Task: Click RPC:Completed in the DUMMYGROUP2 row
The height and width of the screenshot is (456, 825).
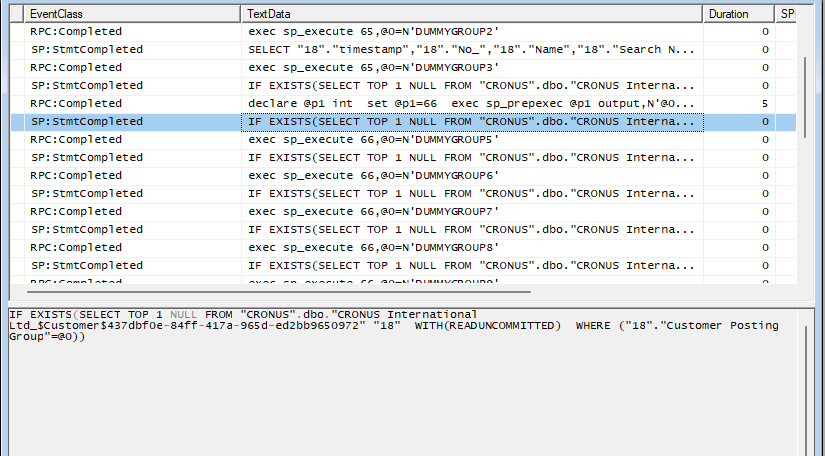Action: [76, 32]
